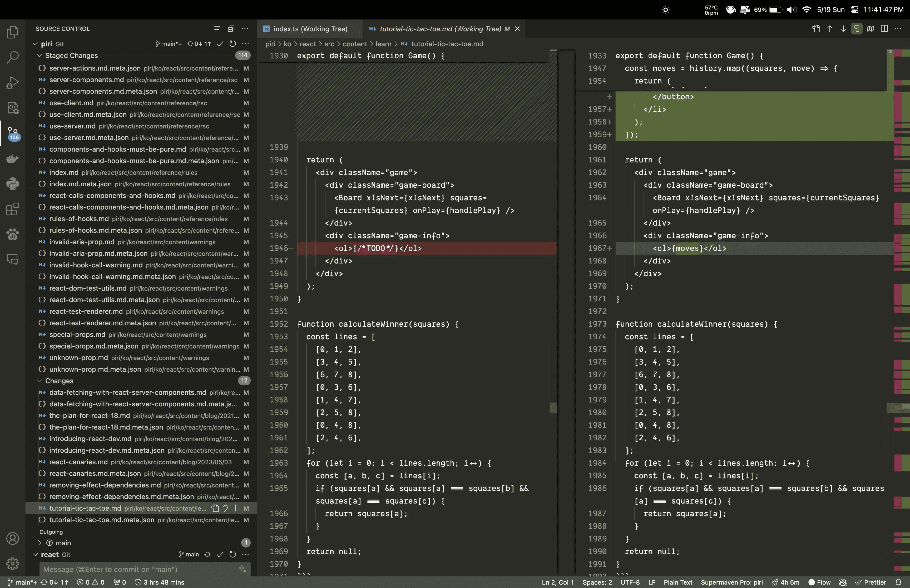Viewport: 910px width, 588px height.
Task: Open the Run and Debug view
Action: coord(13,82)
